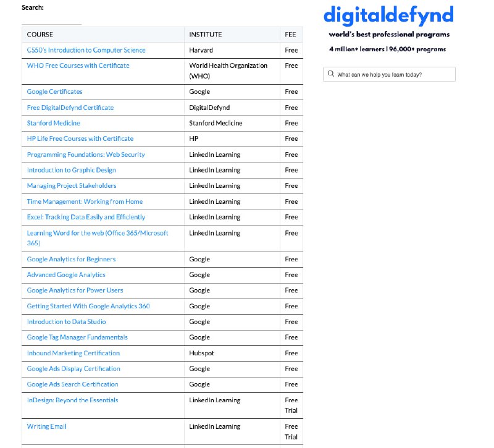Open Inbound Marketing Certification course
Image resolution: width=494 pixels, height=448 pixels.
(x=73, y=353)
